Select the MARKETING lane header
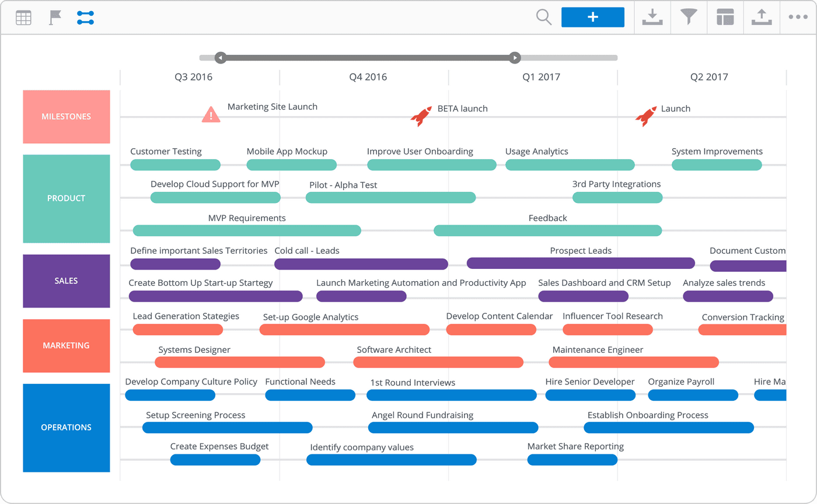The height and width of the screenshot is (504, 817). tap(67, 345)
